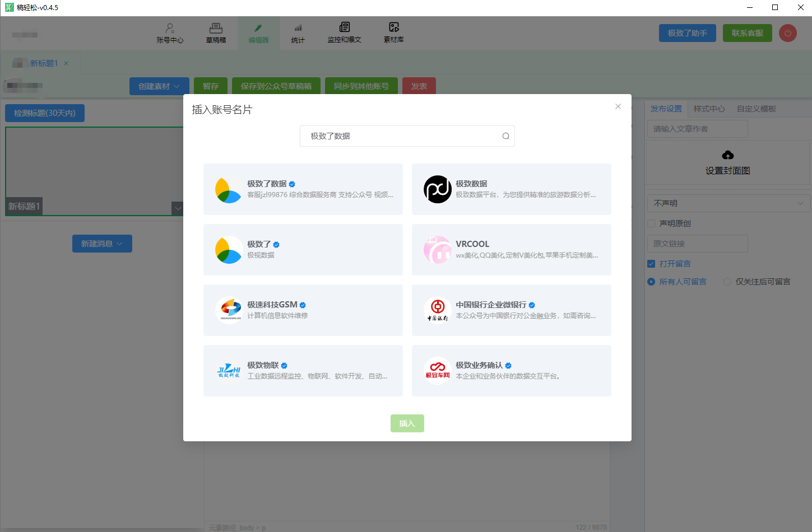Click the search magnifier in the dialog
This screenshot has height=532, width=812.
[x=505, y=136]
